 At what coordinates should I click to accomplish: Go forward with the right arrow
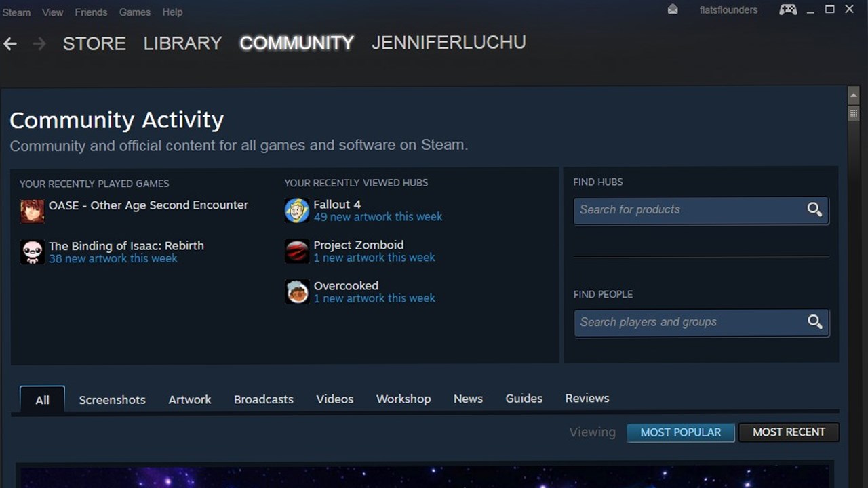tap(39, 44)
